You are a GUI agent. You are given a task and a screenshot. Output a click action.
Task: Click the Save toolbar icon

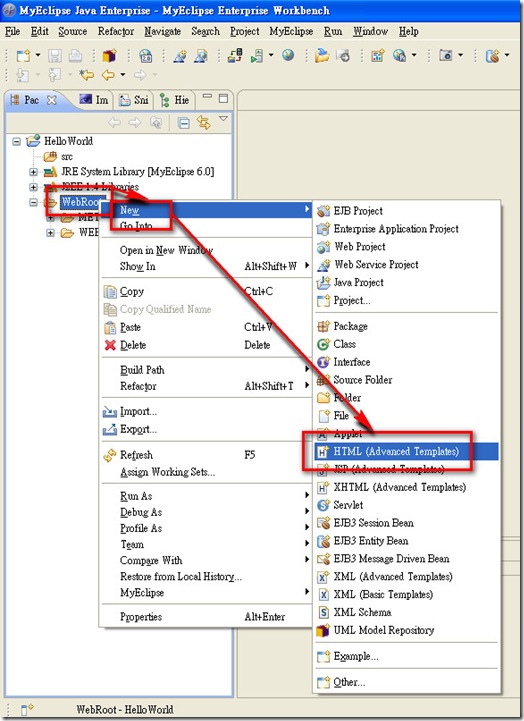pos(55,56)
